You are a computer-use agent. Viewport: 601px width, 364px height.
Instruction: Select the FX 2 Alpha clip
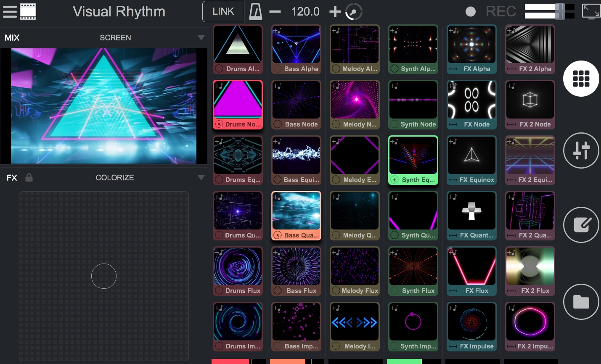(530, 49)
